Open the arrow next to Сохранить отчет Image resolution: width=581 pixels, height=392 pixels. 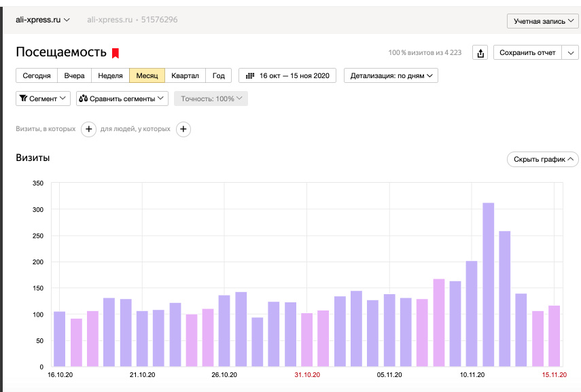tap(570, 53)
